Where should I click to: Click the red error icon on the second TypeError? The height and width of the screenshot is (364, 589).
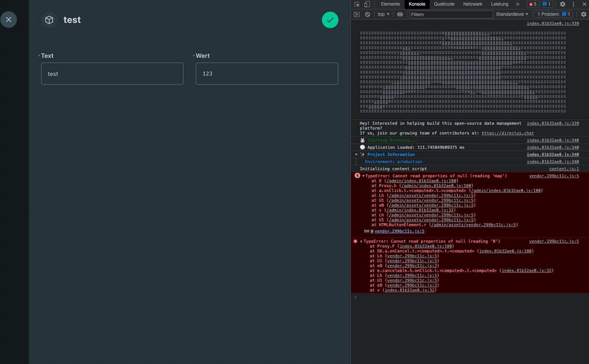pyautogui.click(x=355, y=241)
